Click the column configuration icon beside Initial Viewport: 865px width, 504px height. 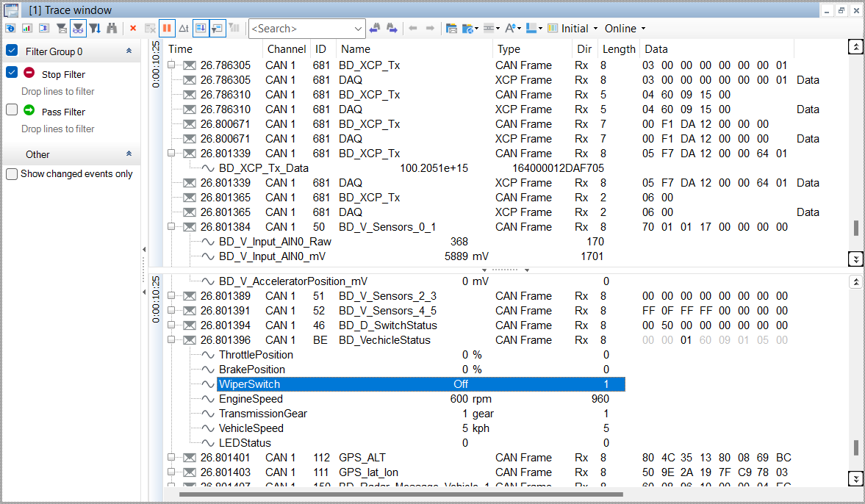click(x=553, y=28)
